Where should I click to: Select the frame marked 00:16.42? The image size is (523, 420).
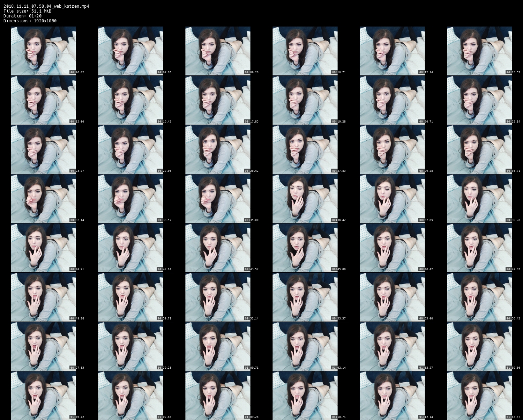pos(131,100)
